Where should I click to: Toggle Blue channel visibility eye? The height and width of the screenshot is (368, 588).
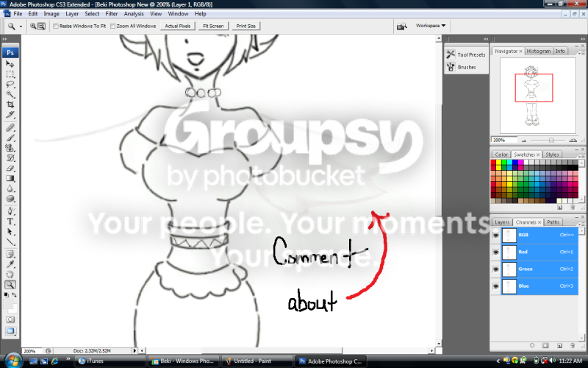pyautogui.click(x=495, y=286)
